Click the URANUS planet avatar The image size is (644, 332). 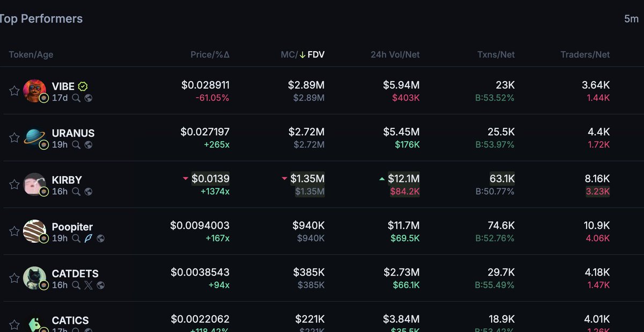(x=34, y=137)
